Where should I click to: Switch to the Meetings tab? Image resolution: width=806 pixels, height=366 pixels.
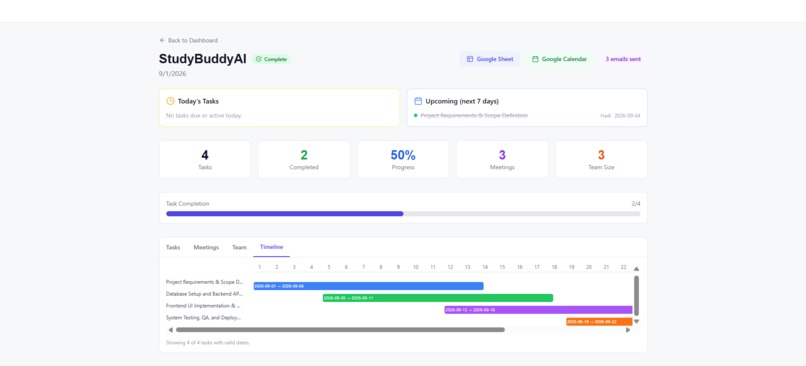pyautogui.click(x=206, y=247)
